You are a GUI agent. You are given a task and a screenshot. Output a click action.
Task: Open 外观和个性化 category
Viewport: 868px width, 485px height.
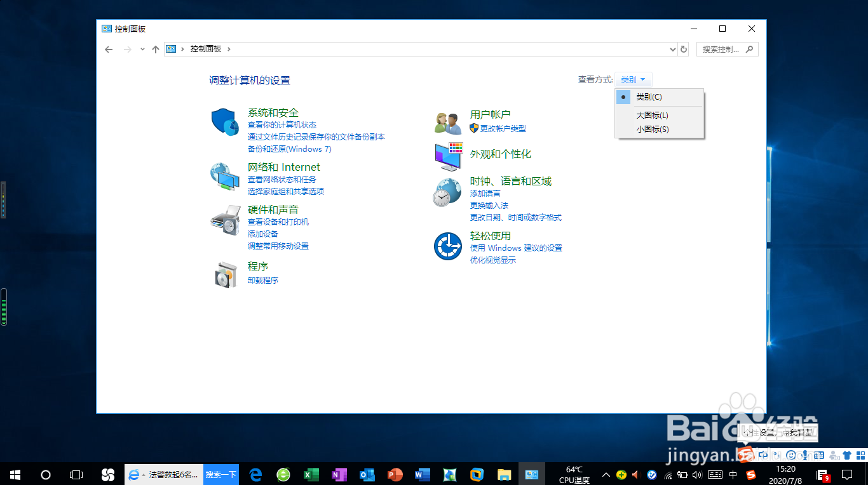click(x=501, y=154)
